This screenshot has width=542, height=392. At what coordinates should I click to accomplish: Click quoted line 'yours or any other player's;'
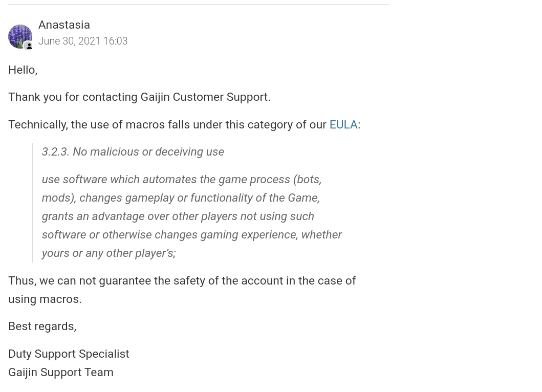tap(109, 253)
